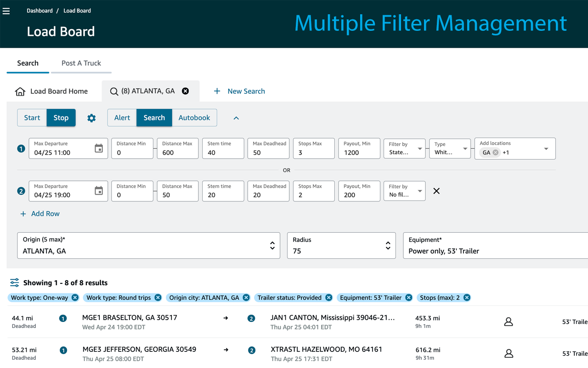Start a New Search
The image size is (588, 368).
239,91
